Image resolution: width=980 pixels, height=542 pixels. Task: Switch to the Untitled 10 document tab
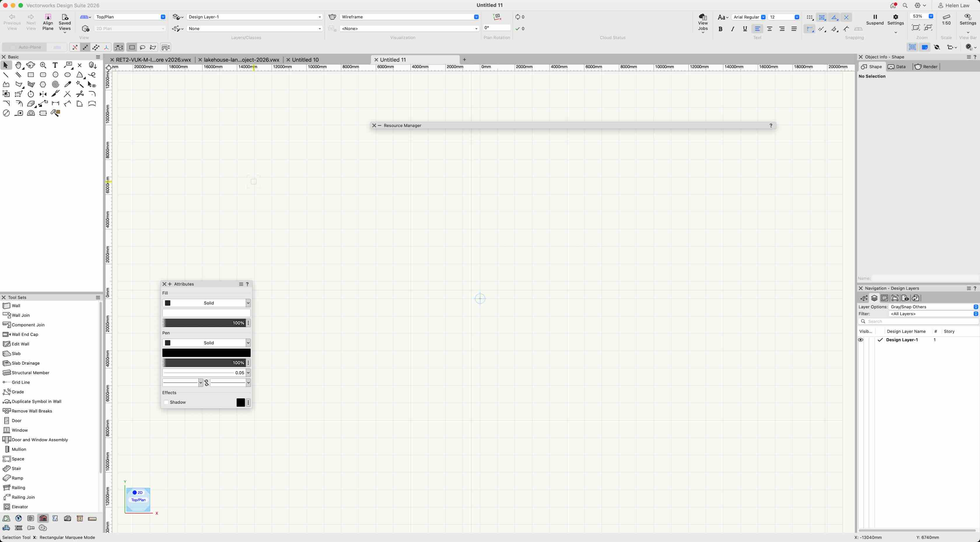click(305, 60)
